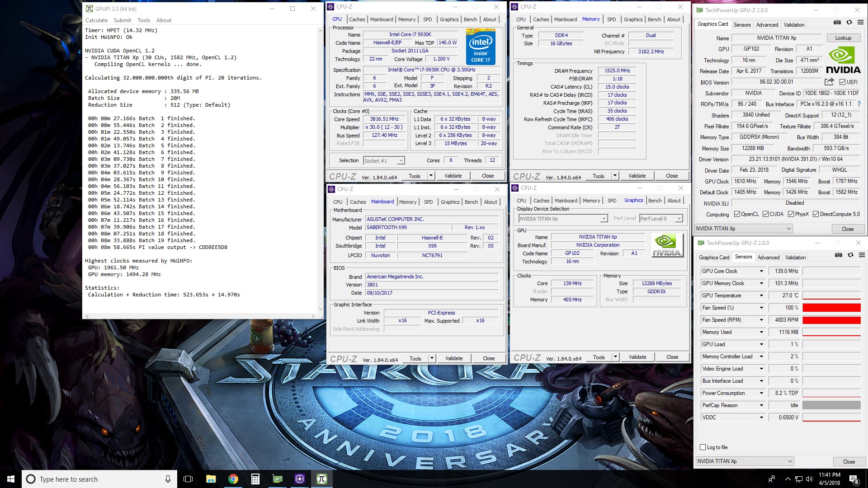This screenshot has width=868, height=488.
Task: Click the GPUPI window title icon
Action: pyautogui.click(x=90, y=9)
